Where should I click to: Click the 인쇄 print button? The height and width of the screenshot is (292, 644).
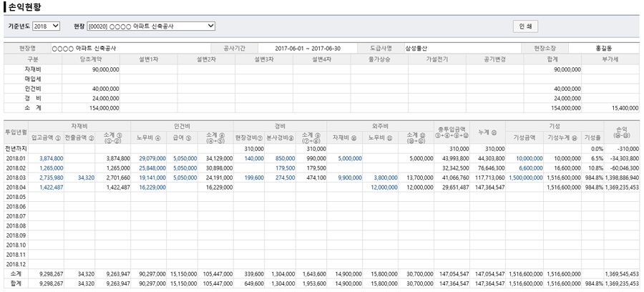coord(525,26)
